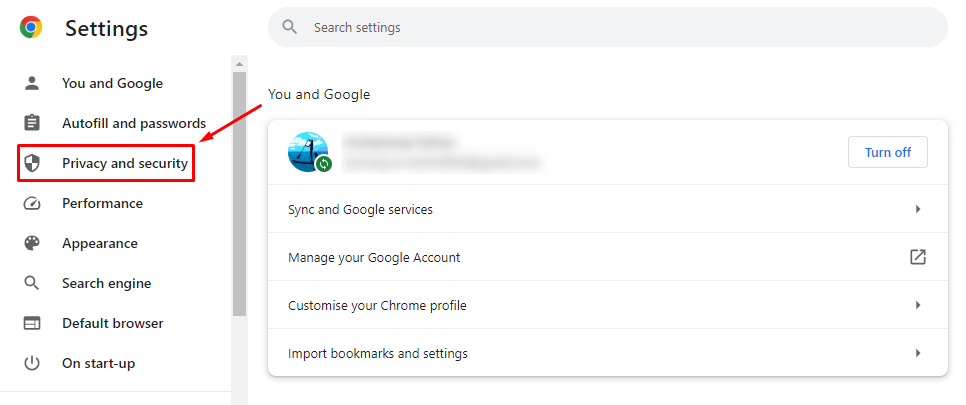Open Sync and Google services row
Screen dimensions: 966x405
[607, 209]
